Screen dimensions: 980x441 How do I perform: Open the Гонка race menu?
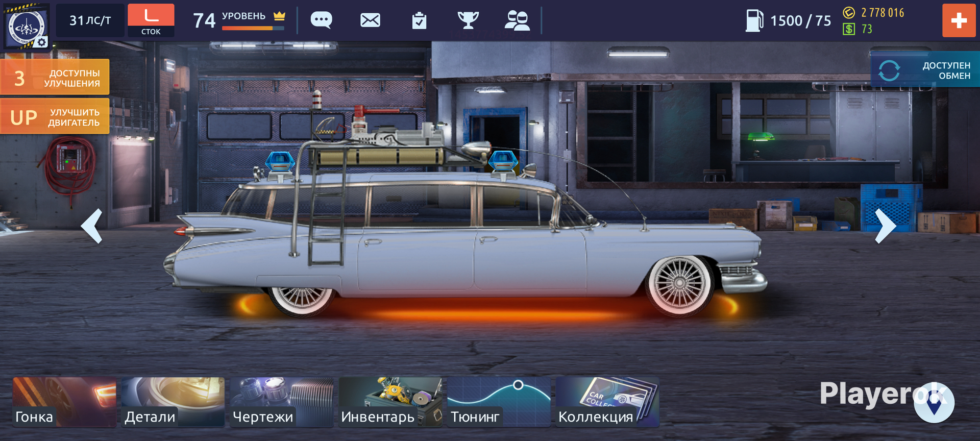[x=64, y=402]
